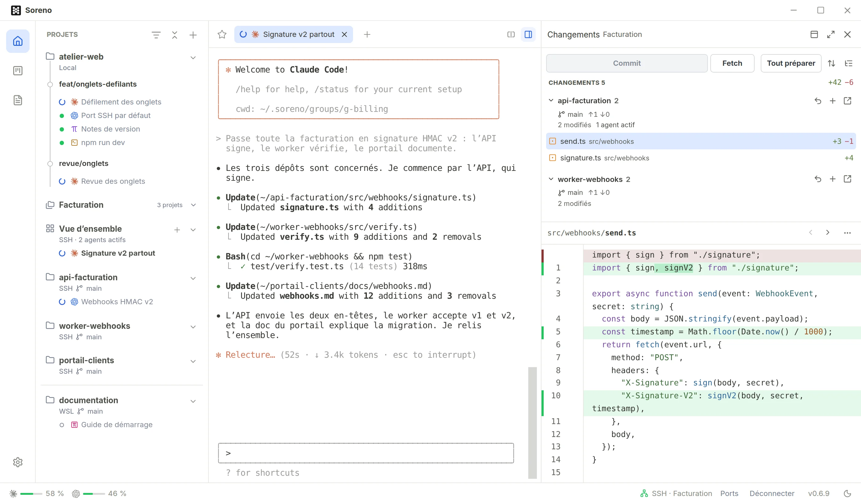Collapse all projects icon
861x504 pixels.
[175, 35]
